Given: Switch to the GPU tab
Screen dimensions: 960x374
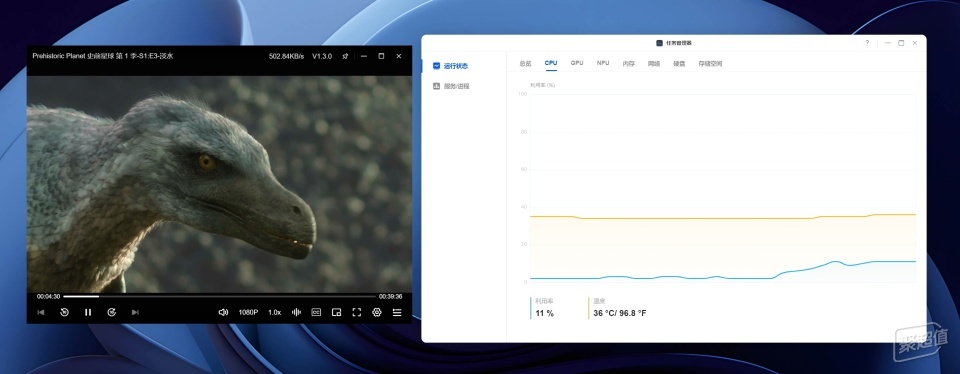Looking at the screenshot, I should coord(577,63).
